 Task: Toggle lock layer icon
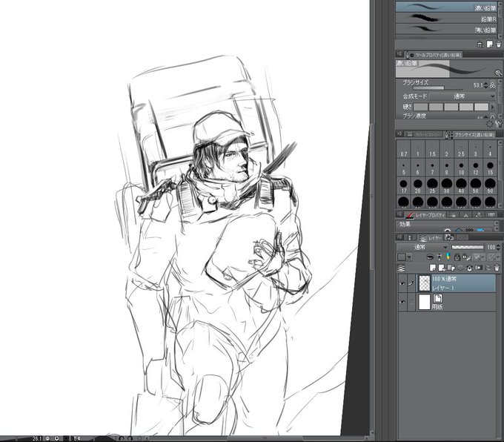(457, 257)
